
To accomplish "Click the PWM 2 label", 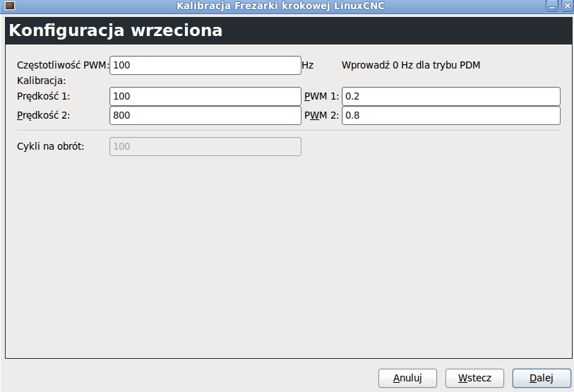I will pyautogui.click(x=322, y=115).
